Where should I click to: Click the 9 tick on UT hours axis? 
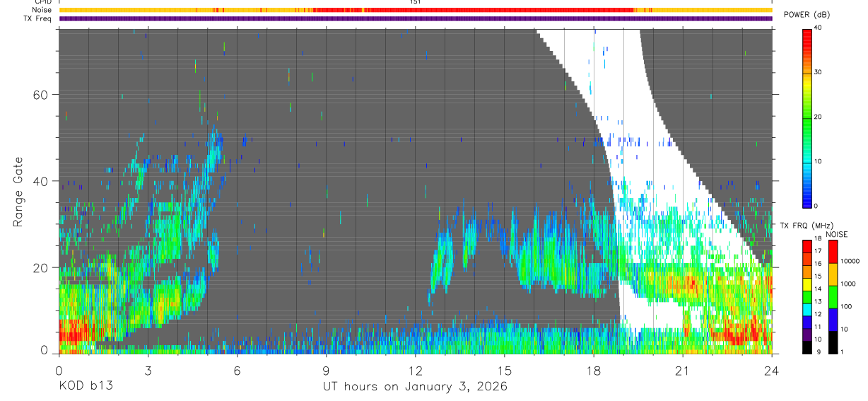tap(326, 370)
